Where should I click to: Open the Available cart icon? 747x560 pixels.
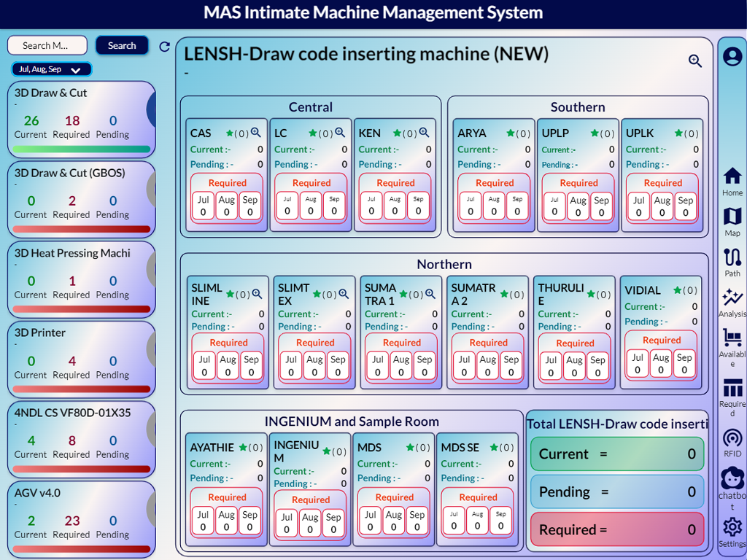click(x=732, y=338)
